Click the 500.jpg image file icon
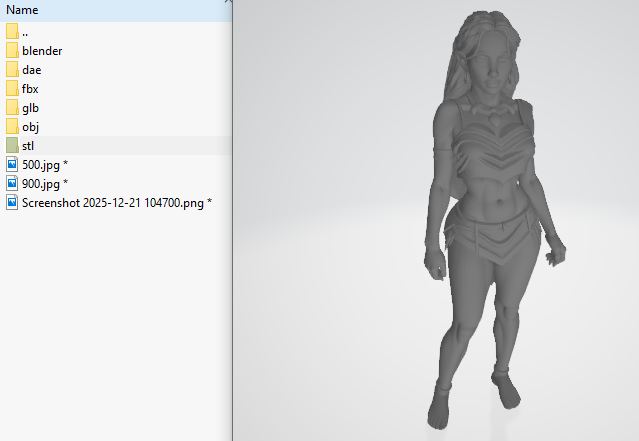Image resolution: width=639 pixels, height=441 pixels. point(12,164)
